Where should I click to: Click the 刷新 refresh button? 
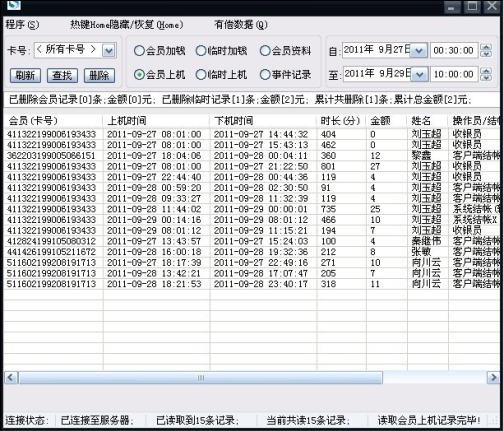coord(25,76)
